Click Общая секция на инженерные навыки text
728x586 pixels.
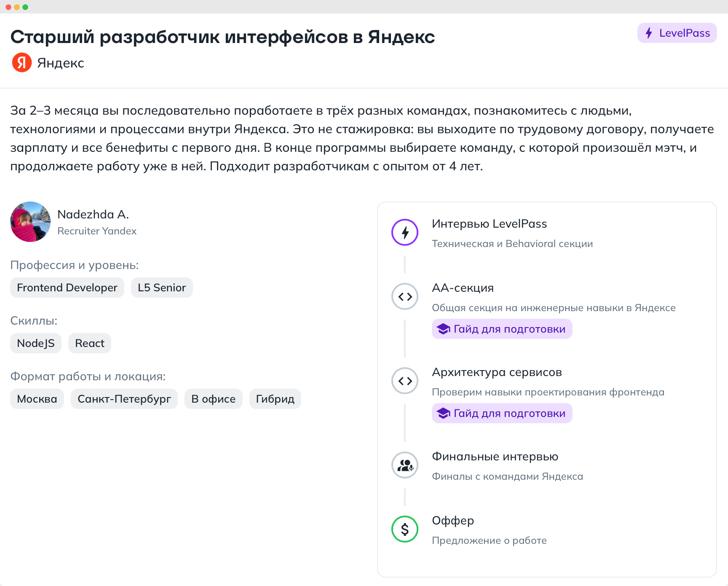pos(554,308)
